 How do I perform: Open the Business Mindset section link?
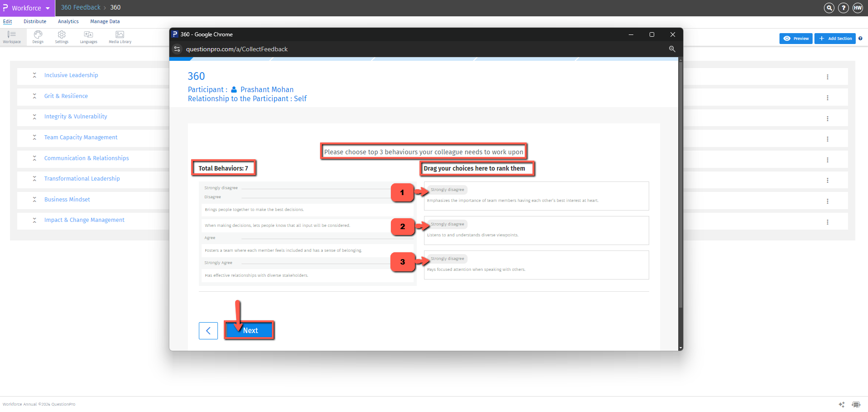[x=67, y=200]
